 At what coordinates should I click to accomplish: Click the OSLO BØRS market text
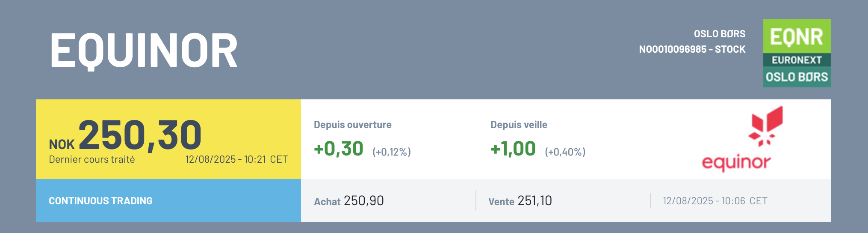(x=720, y=34)
